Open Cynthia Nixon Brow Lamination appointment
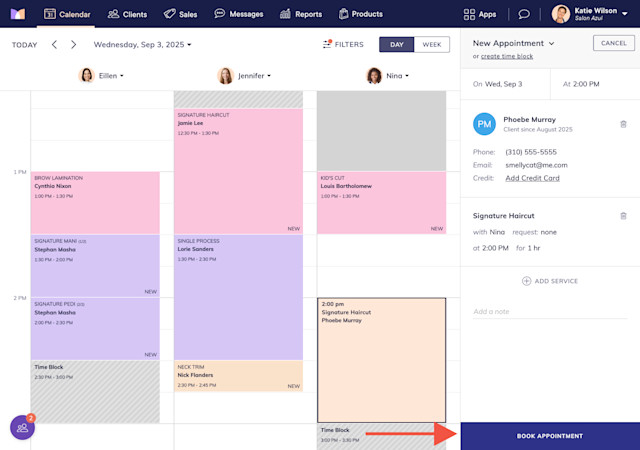Screen dimensions: 640x450 [x=95, y=203]
